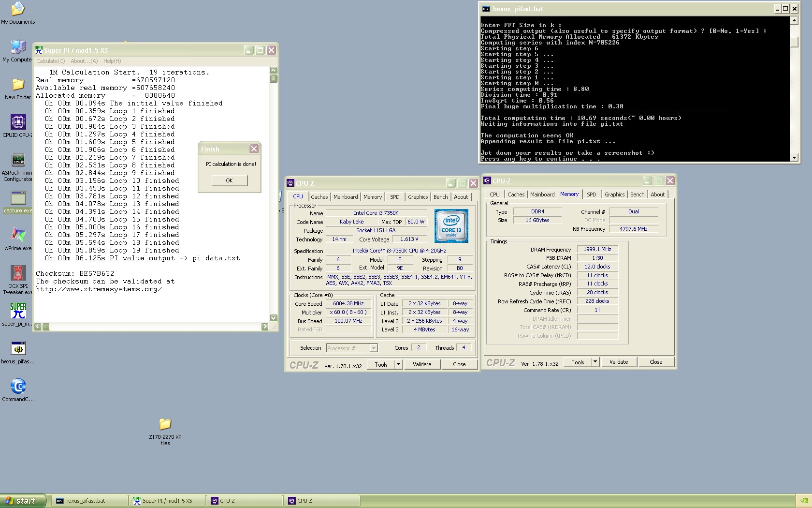Image resolution: width=812 pixels, height=508 pixels.
Task: Close the Finish dialog
Action: 254,149
